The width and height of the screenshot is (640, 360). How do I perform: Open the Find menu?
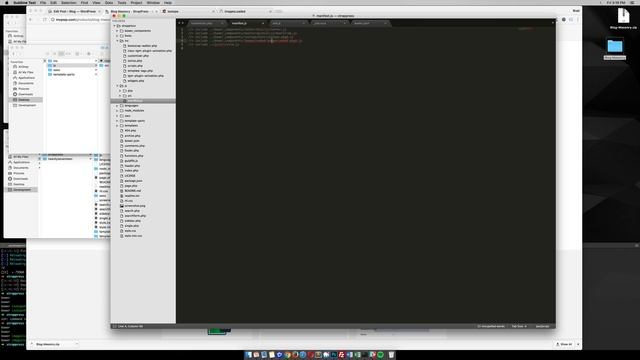[84, 2]
